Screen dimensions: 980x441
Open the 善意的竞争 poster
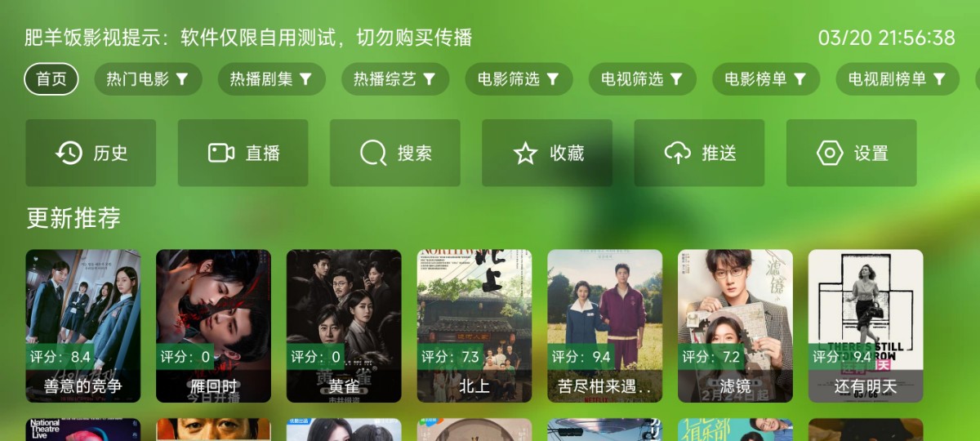(x=83, y=326)
